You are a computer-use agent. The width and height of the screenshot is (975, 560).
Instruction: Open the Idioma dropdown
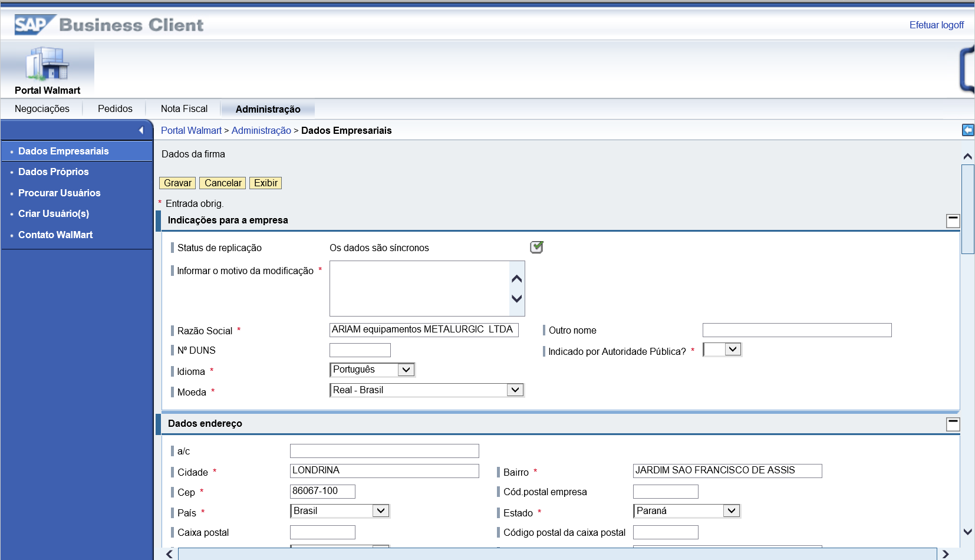pyautogui.click(x=406, y=370)
